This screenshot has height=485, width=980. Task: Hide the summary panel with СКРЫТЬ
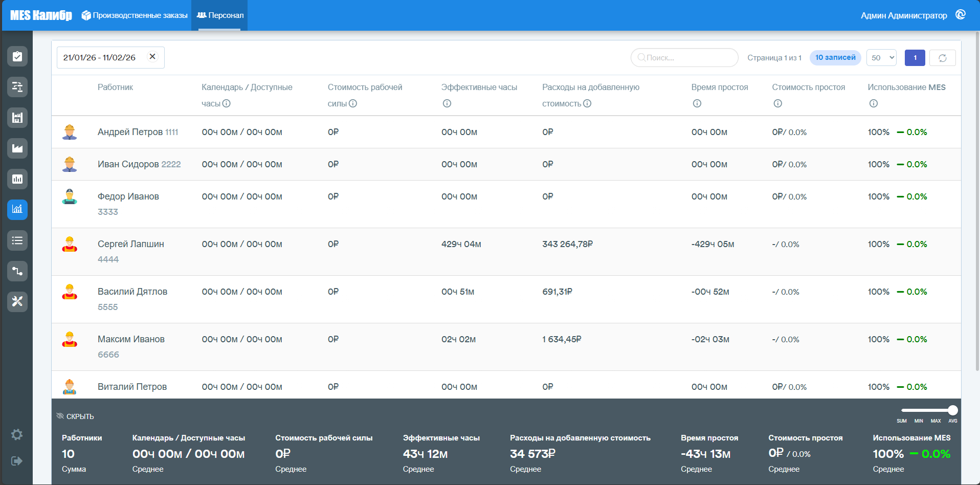pyautogui.click(x=75, y=416)
